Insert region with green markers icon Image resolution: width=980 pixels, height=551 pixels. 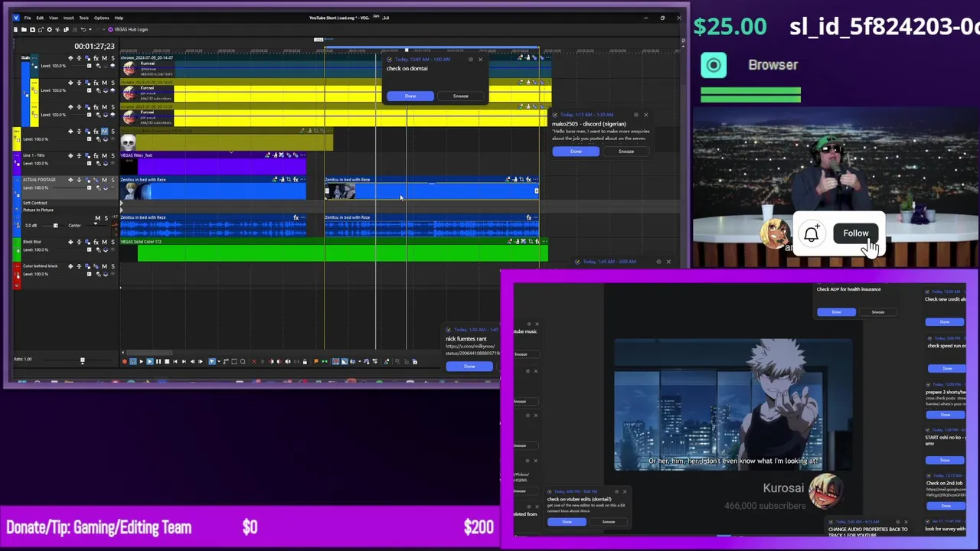click(324, 361)
